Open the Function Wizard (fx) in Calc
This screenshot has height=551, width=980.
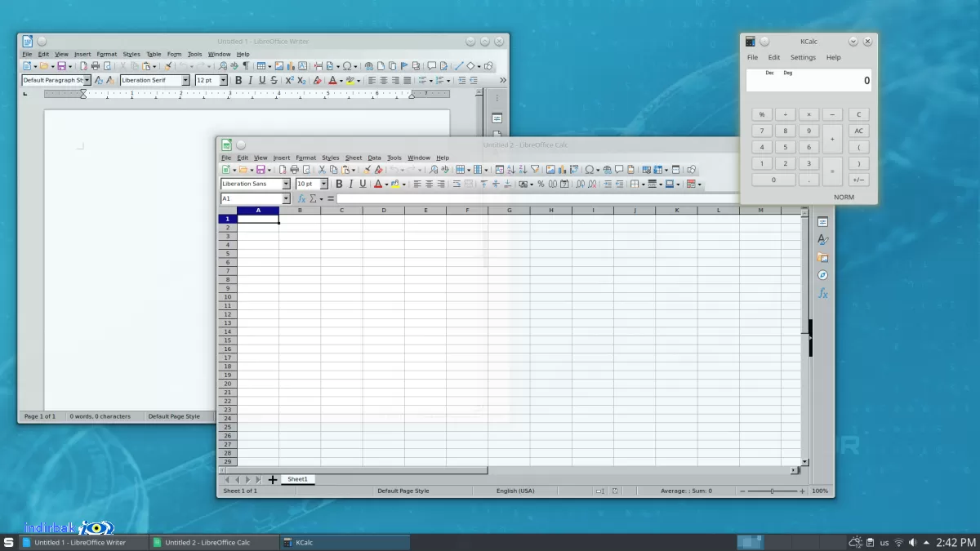(x=301, y=198)
